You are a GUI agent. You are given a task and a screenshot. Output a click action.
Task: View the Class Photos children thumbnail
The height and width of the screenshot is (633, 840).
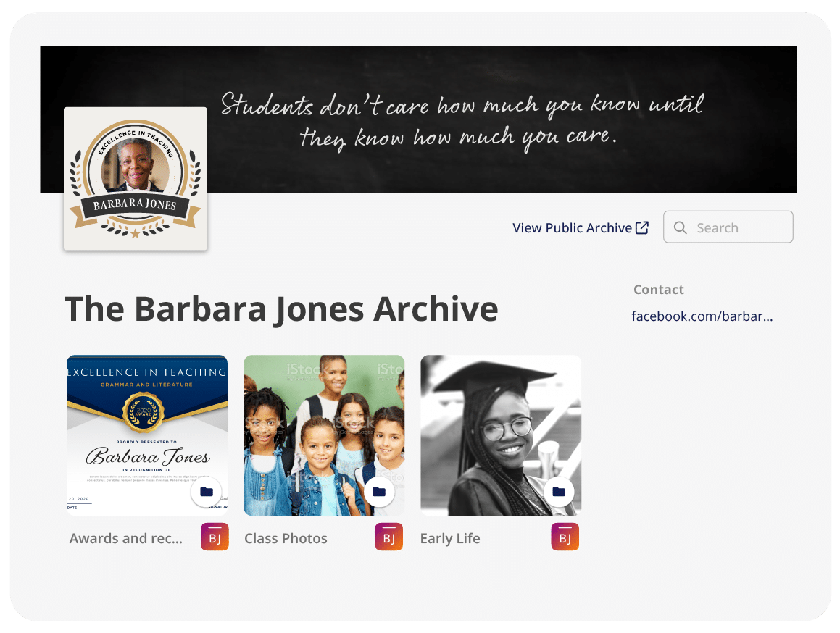[x=324, y=427]
